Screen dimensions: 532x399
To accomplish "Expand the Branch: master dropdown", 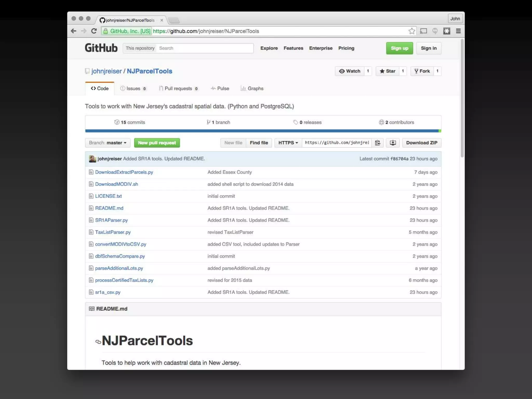I will [108, 143].
